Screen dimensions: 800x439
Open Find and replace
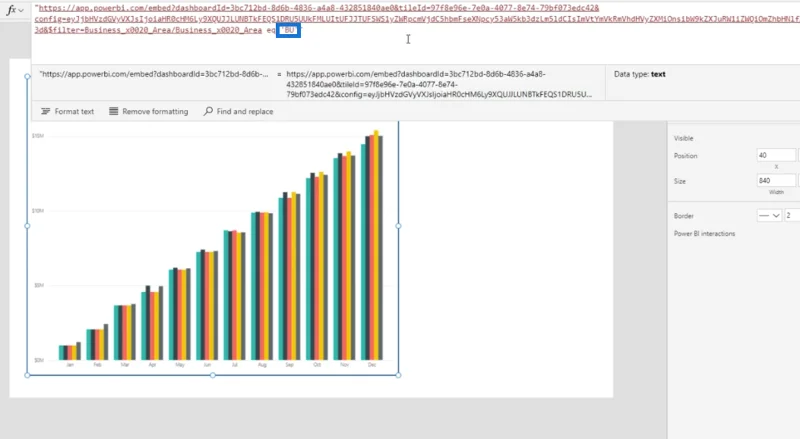tap(238, 111)
